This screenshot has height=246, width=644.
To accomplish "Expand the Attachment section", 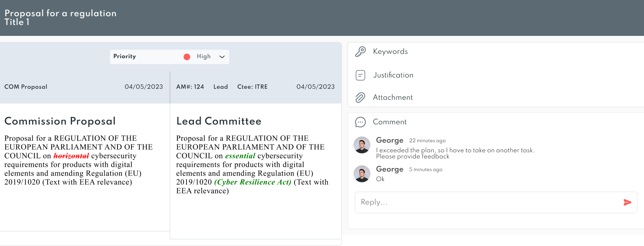I will (x=496, y=98).
